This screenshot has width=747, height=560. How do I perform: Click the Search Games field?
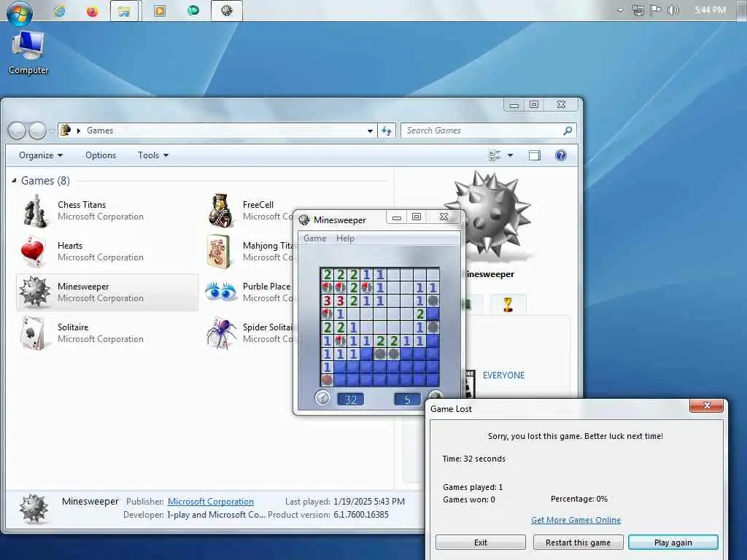489,131
